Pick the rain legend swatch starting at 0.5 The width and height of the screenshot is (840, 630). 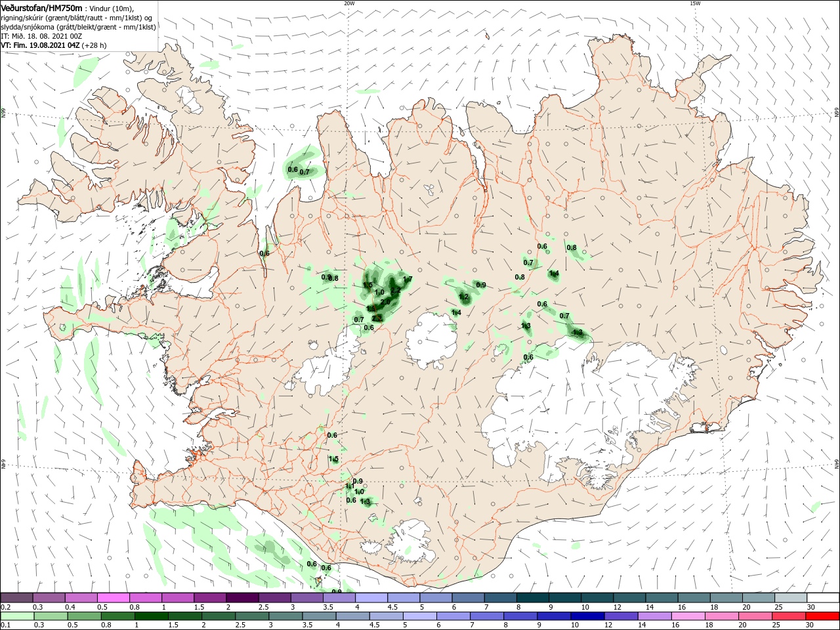(85, 617)
